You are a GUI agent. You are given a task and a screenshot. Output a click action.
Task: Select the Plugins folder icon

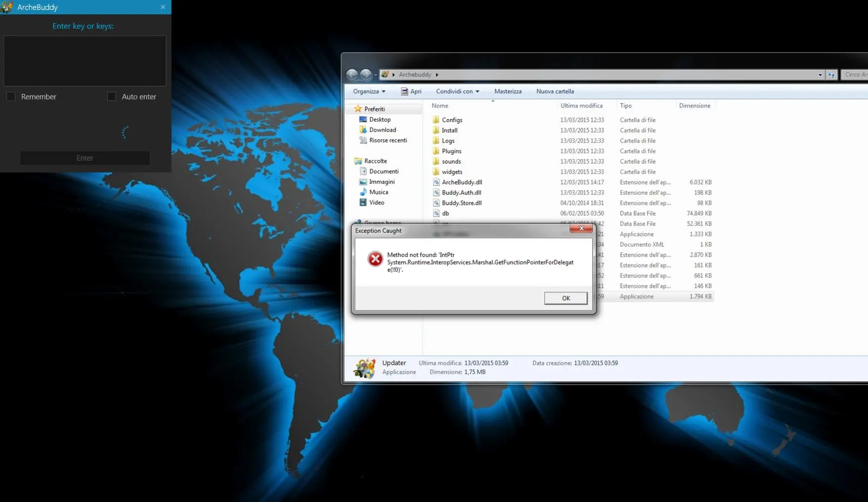436,151
